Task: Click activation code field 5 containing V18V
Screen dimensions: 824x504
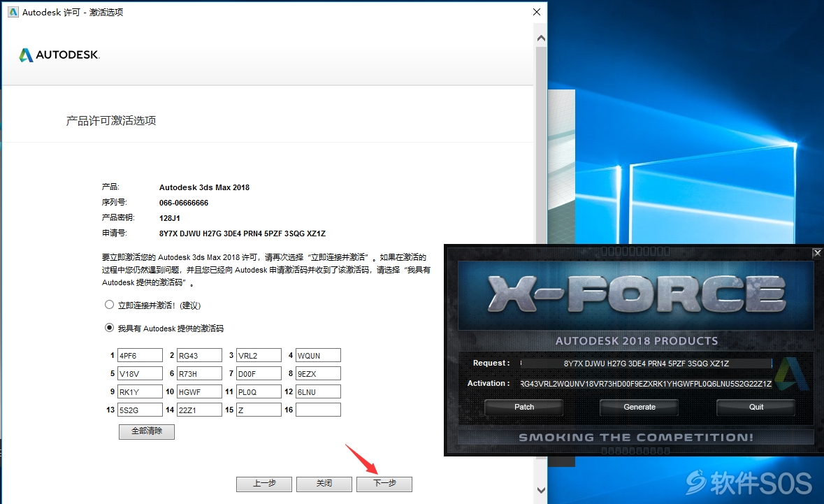Action: click(140, 374)
